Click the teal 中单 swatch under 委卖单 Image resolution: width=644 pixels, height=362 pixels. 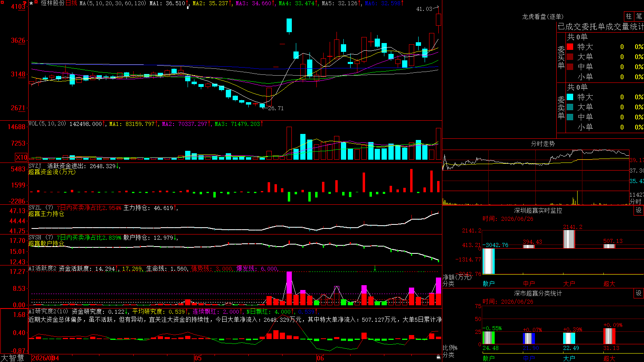click(x=570, y=117)
